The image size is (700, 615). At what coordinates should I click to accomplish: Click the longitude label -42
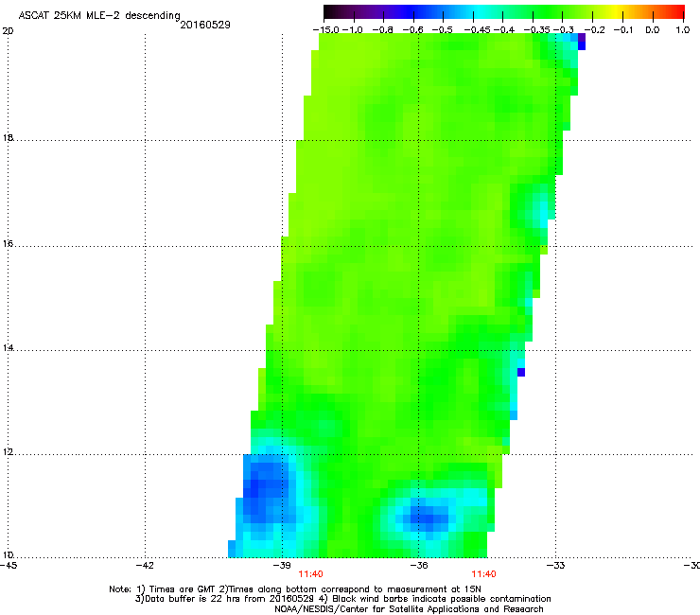click(x=145, y=566)
